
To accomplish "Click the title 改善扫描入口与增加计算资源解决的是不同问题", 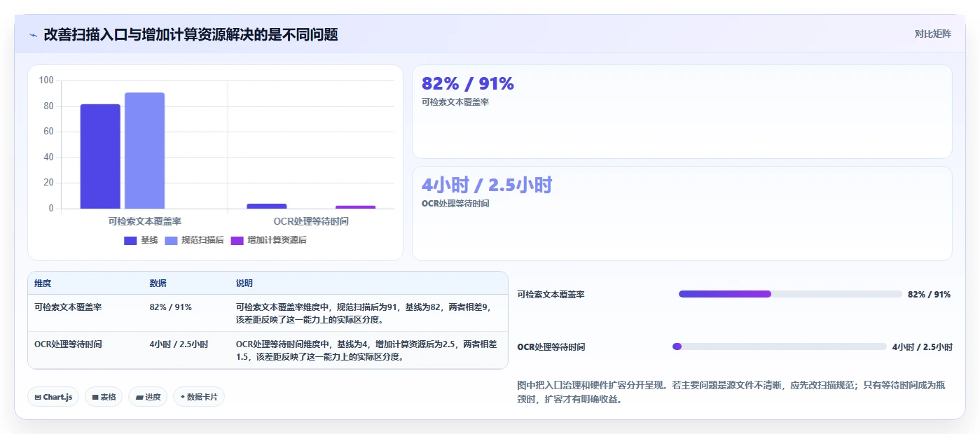I will (191, 34).
